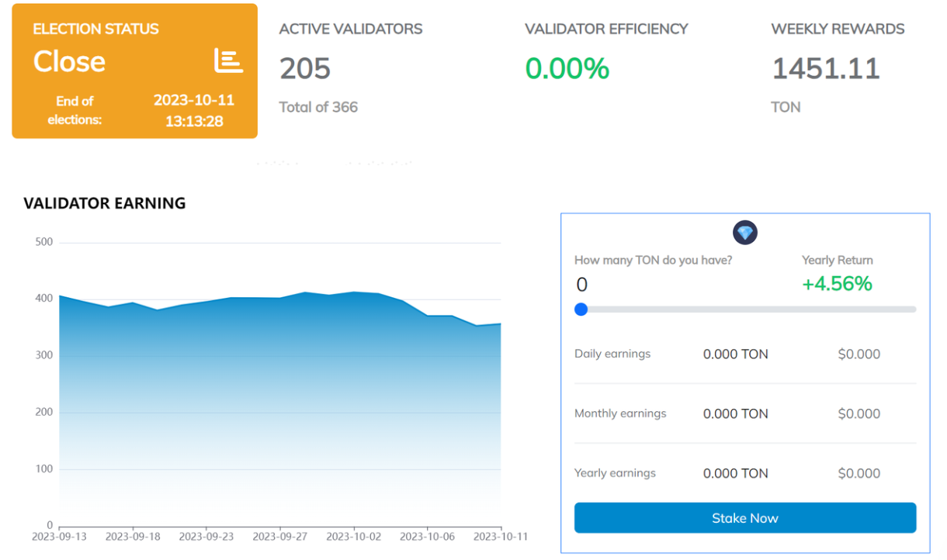Click the Validator Efficiency 0.00% value
This screenshot has width=947, height=560.
point(567,69)
